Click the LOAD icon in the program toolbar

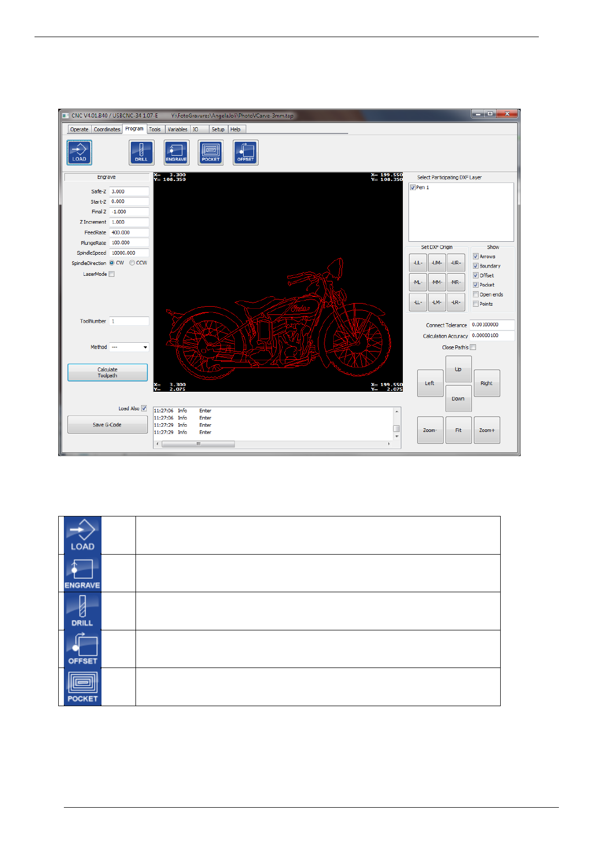(x=79, y=153)
